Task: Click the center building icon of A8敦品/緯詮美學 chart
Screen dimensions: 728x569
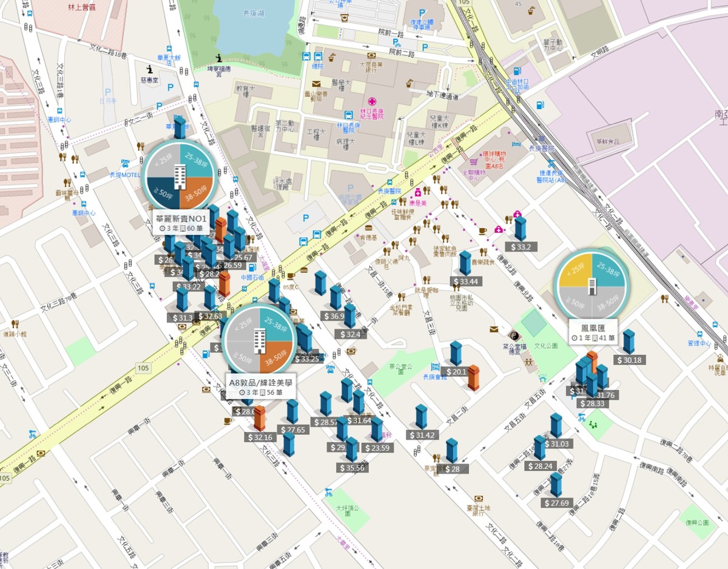Action: point(260,341)
